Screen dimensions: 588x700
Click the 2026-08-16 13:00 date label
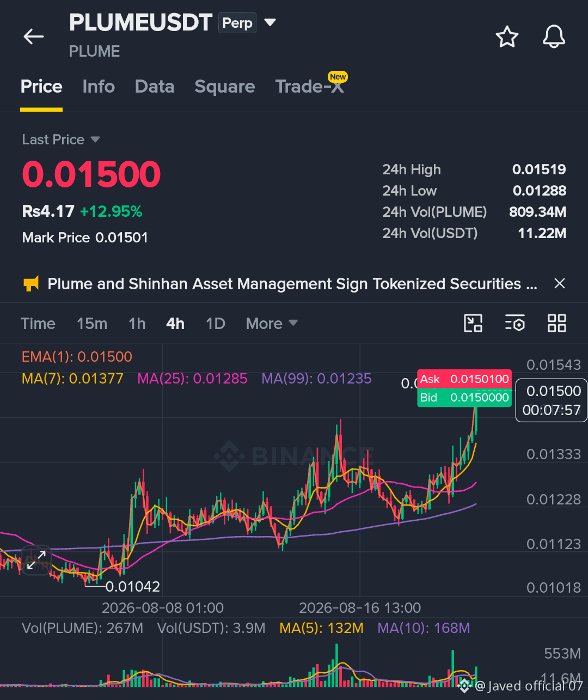click(x=360, y=608)
